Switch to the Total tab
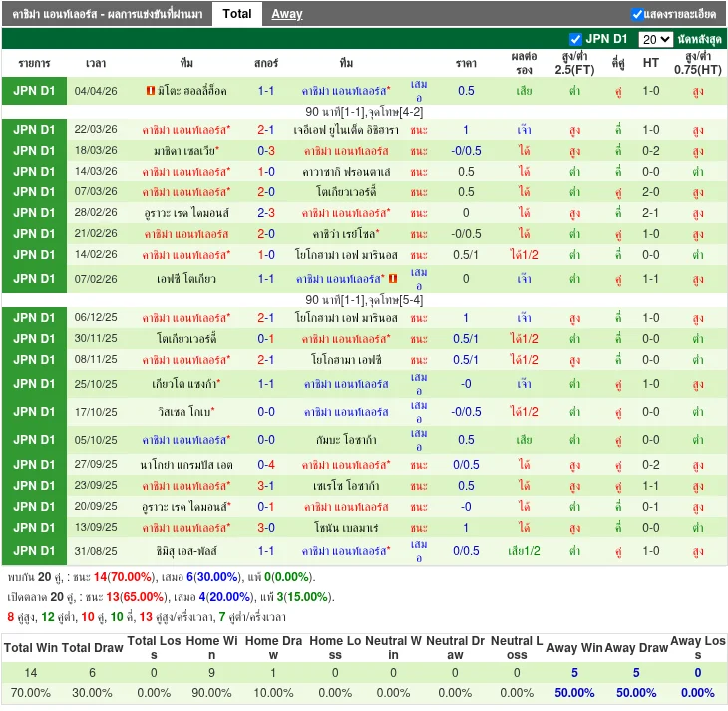This screenshot has width=728, height=711. click(x=237, y=14)
